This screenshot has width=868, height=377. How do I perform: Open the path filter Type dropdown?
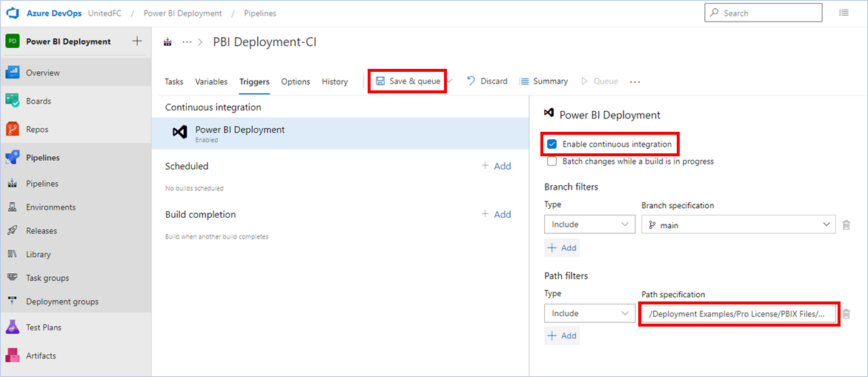[x=589, y=313]
